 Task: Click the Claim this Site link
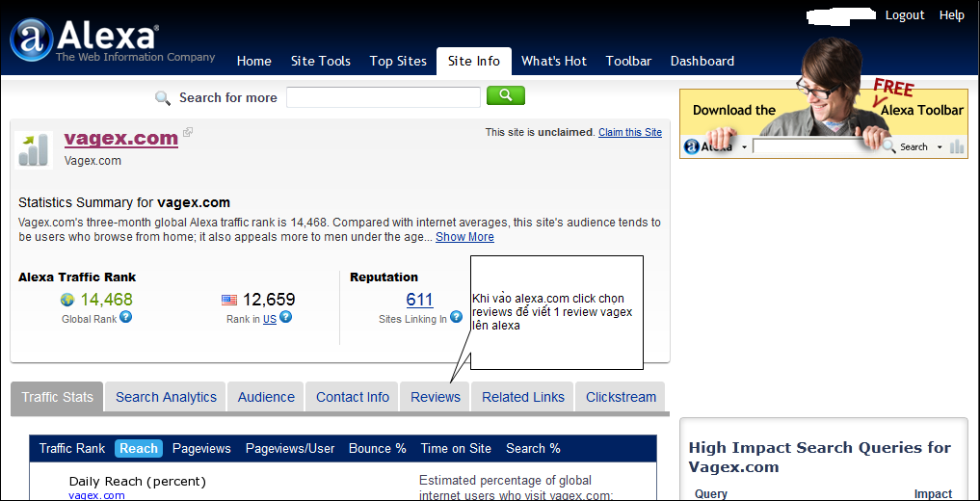[x=630, y=132]
